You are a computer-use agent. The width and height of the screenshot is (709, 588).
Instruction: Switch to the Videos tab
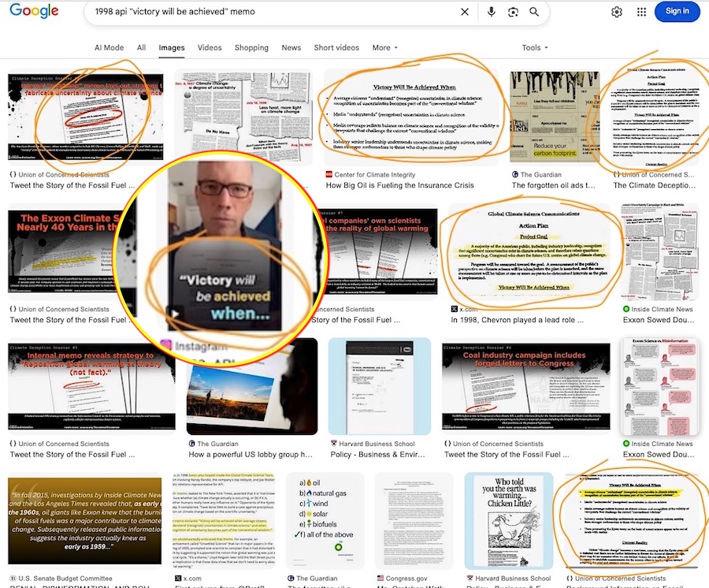(x=210, y=47)
